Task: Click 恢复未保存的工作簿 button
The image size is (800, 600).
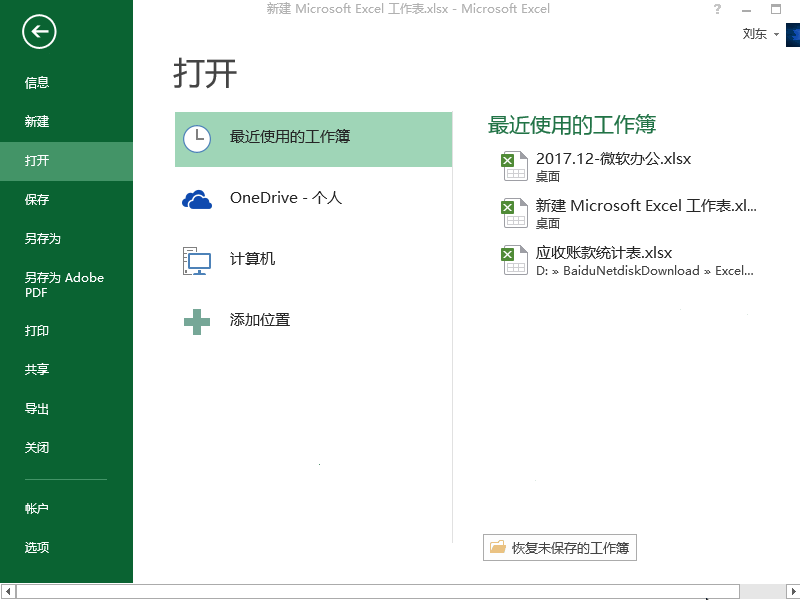Action: pos(560,548)
